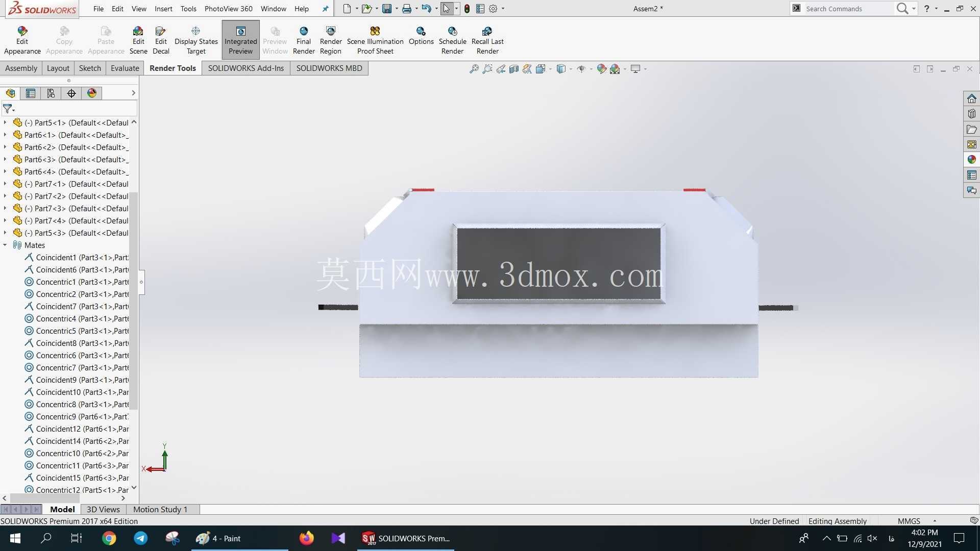The height and width of the screenshot is (551, 980).
Task: Open the DimXpertManager tab
Action: pos(71,93)
